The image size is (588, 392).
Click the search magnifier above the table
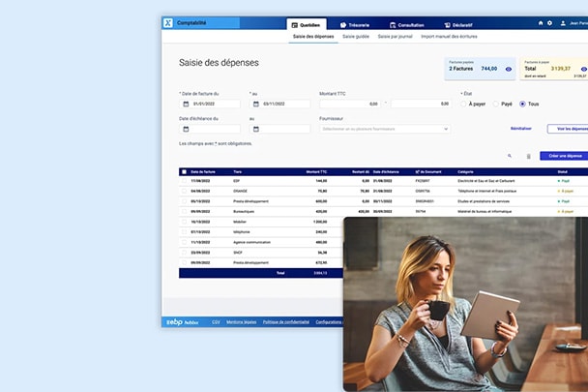click(x=510, y=156)
